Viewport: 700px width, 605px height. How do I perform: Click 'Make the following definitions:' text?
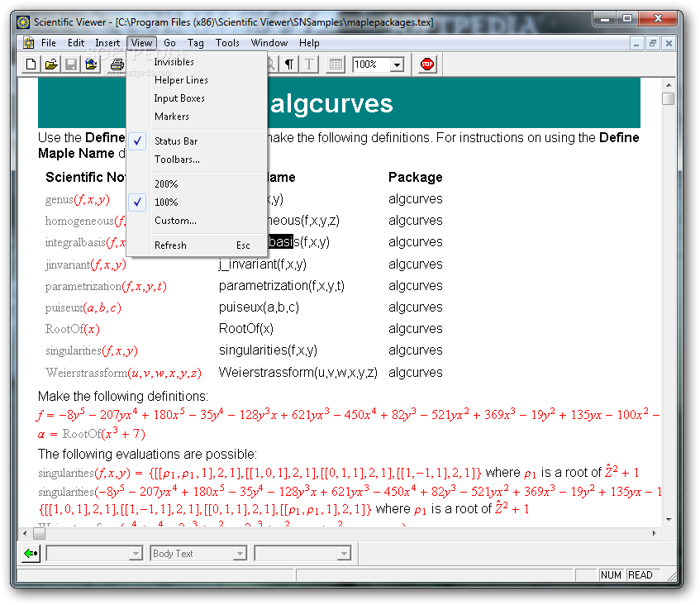click(123, 396)
